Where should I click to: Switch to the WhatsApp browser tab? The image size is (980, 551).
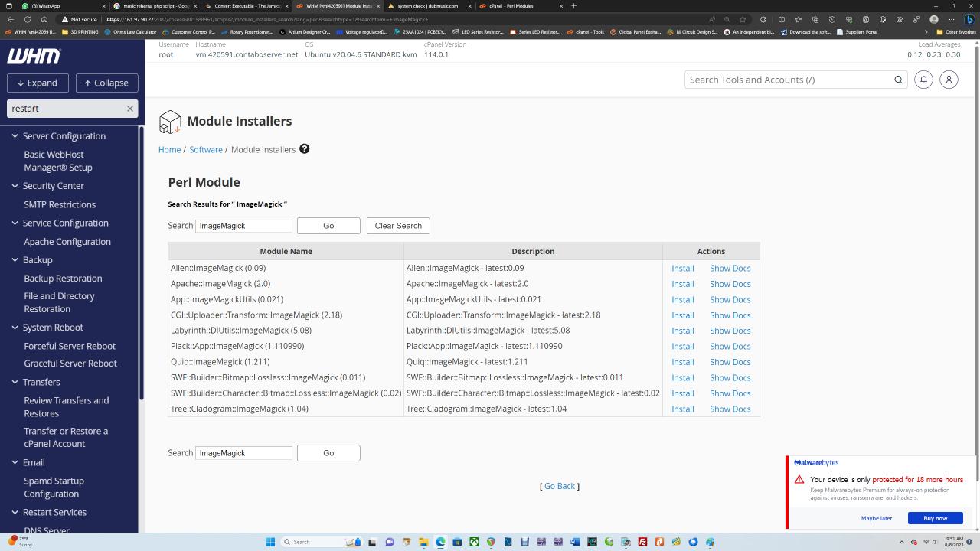click(46, 6)
